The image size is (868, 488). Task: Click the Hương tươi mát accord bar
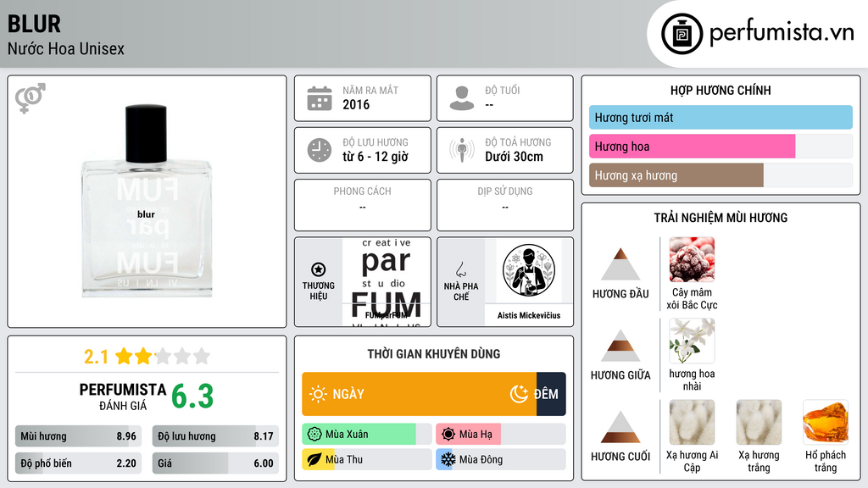[x=721, y=117]
